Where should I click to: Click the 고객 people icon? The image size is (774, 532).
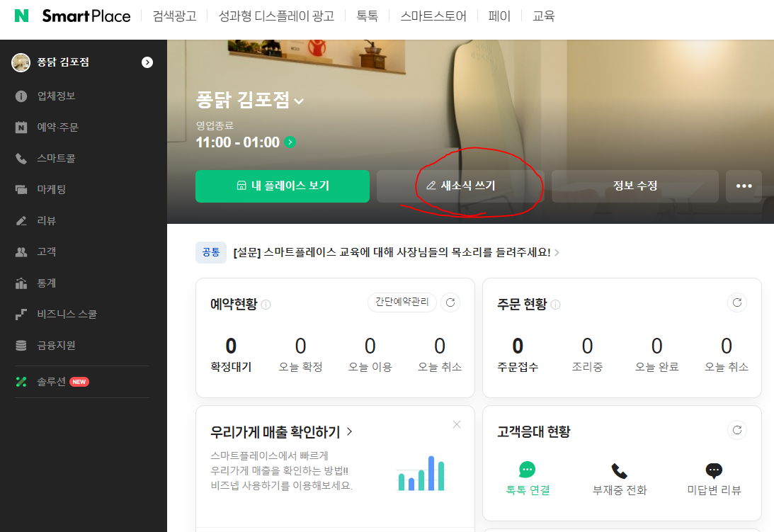[x=21, y=251]
